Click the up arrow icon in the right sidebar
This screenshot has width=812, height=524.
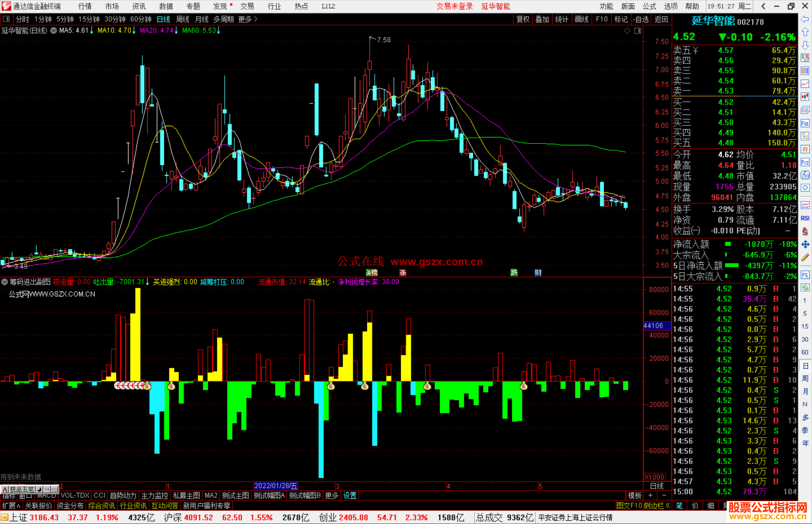click(x=805, y=32)
